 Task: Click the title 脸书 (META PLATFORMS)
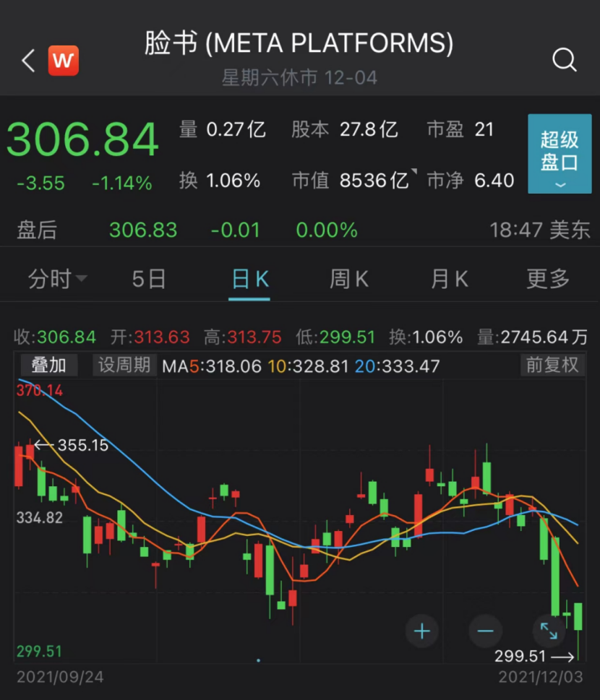(299, 43)
